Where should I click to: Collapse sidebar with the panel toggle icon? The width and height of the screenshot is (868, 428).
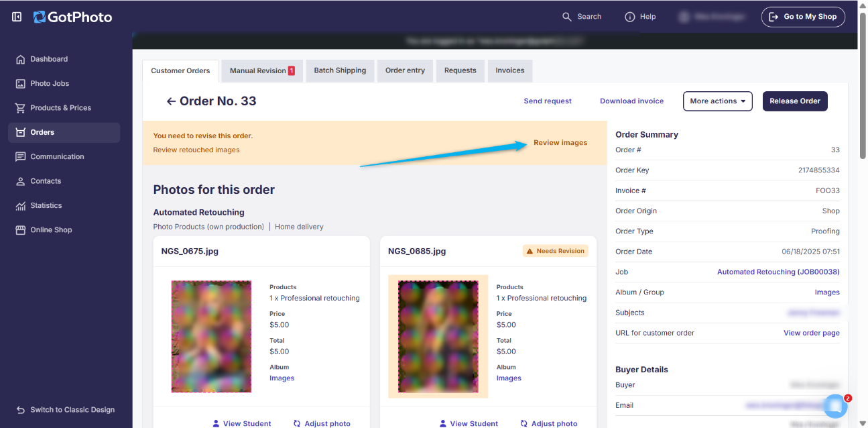(x=17, y=17)
